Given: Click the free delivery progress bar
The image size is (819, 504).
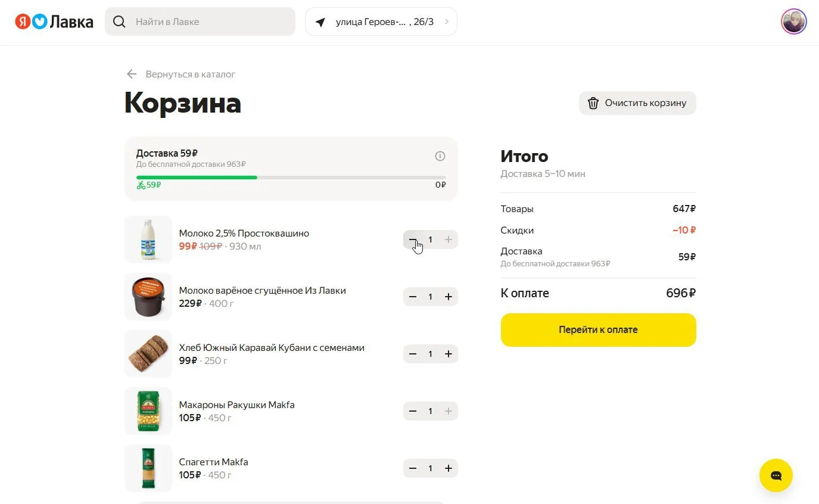Looking at the screenshot, I should click(x=291, y=178).
